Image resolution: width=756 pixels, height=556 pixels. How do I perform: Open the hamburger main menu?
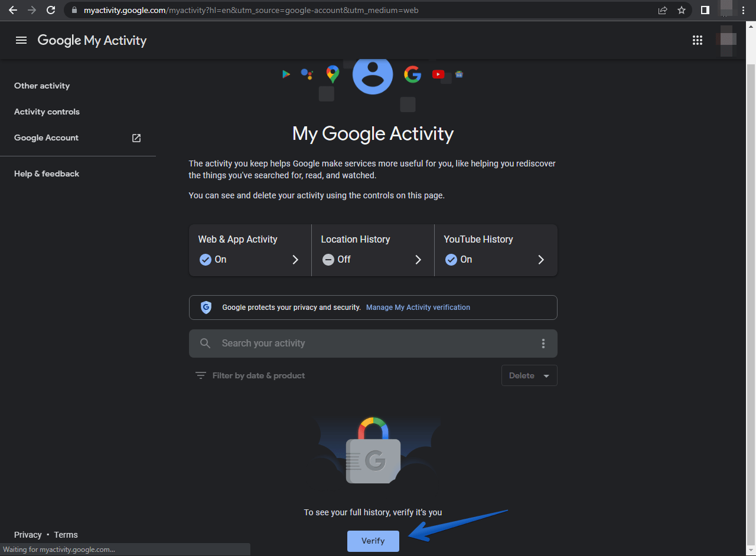21,40
